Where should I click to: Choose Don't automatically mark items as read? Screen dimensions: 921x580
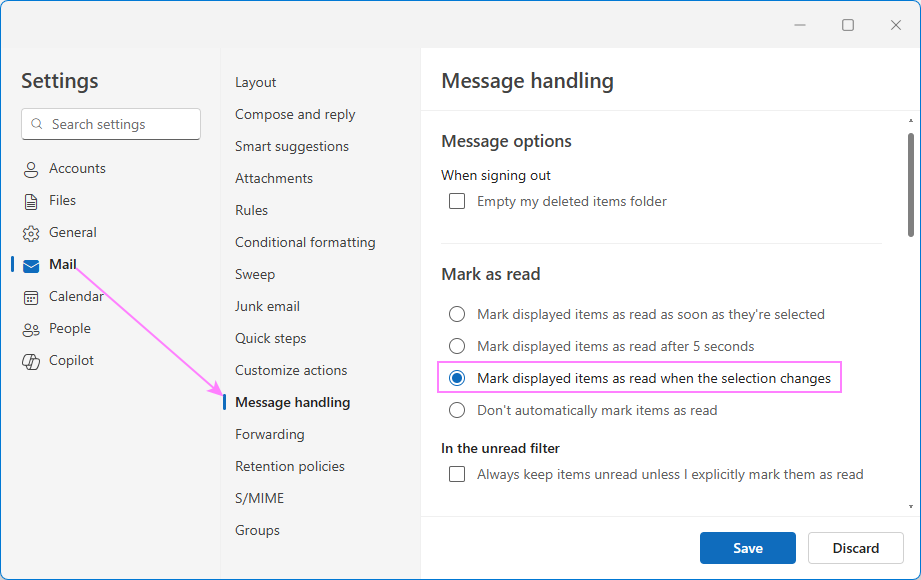coord(457,410)
